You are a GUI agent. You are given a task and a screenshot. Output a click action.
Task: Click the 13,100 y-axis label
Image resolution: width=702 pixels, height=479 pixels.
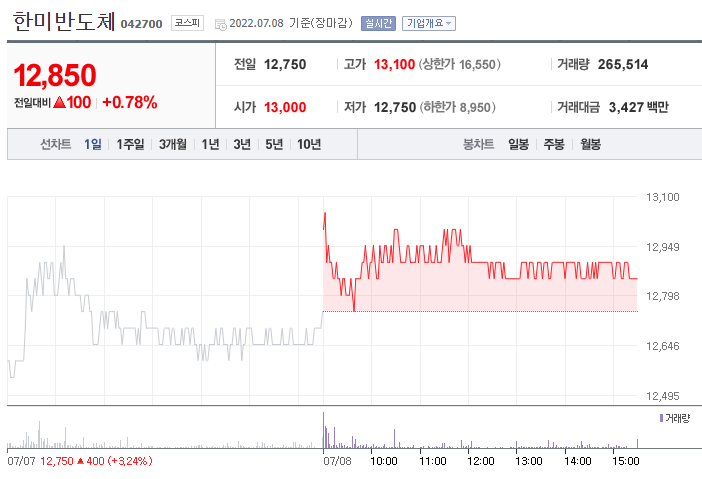(663, 197)
